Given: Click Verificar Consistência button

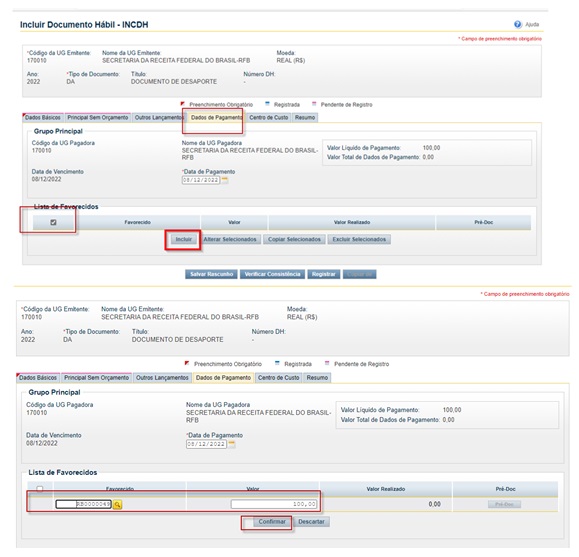Looking at the screenshot, I should (273, 274).
